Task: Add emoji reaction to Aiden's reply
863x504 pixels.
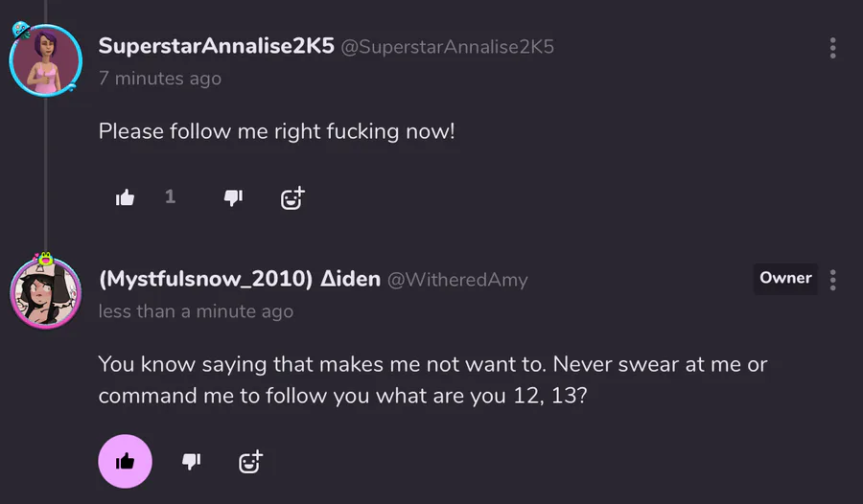Action: point(250,461)
